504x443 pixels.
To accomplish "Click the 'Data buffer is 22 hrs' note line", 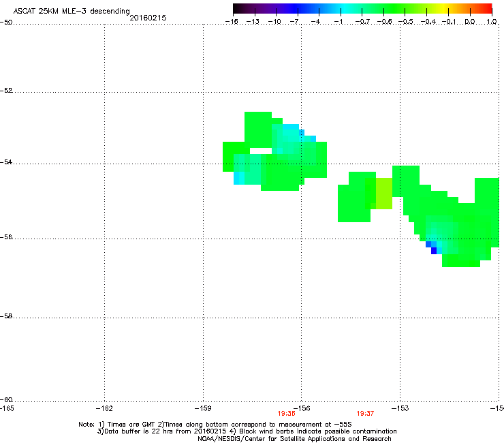I will click(247, 431).
